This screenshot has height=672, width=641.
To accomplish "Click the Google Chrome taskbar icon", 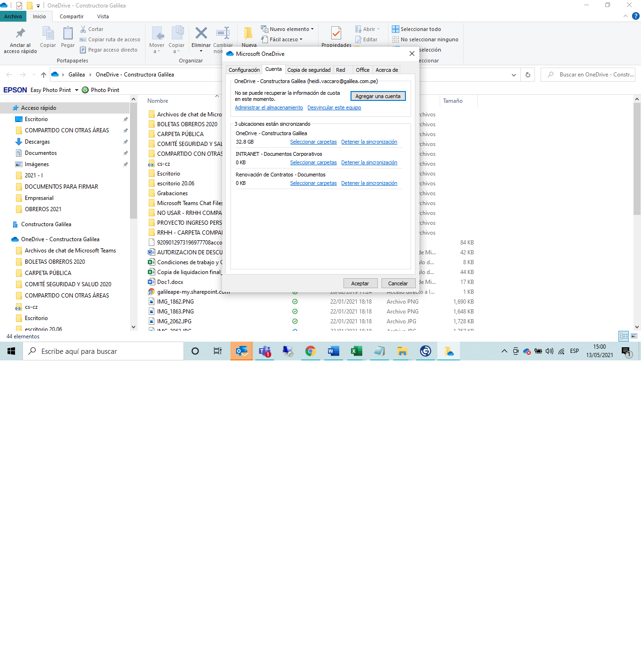I will [x=310, y=351].
